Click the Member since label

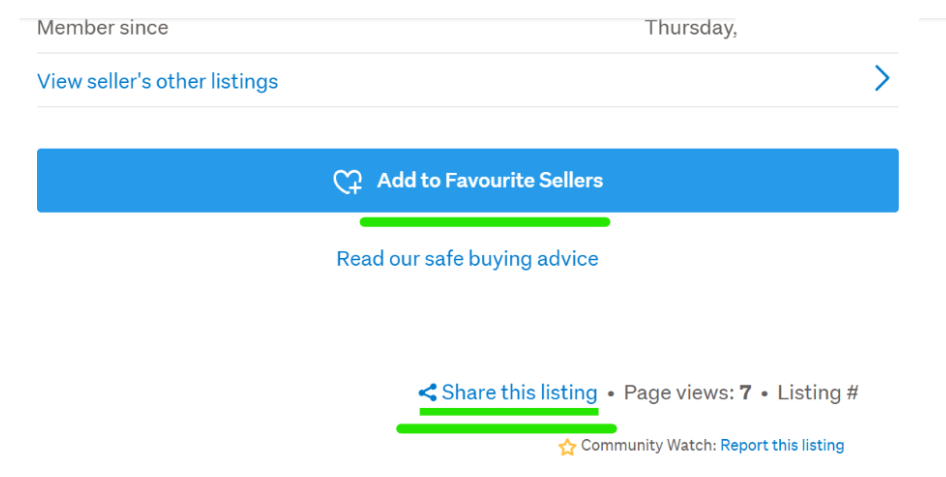[102, 28]
